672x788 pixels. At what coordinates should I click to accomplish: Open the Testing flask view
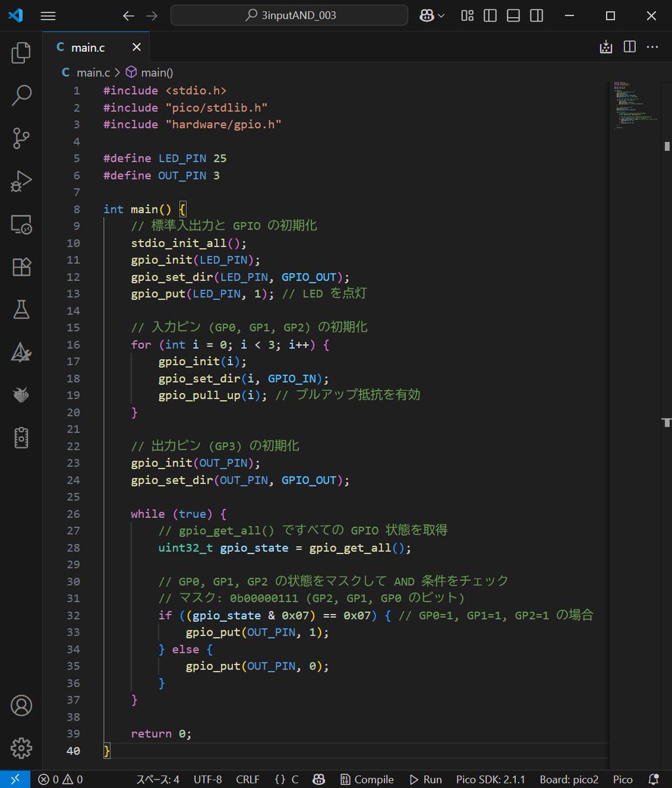pyautogui.click(x=21, y=309)
